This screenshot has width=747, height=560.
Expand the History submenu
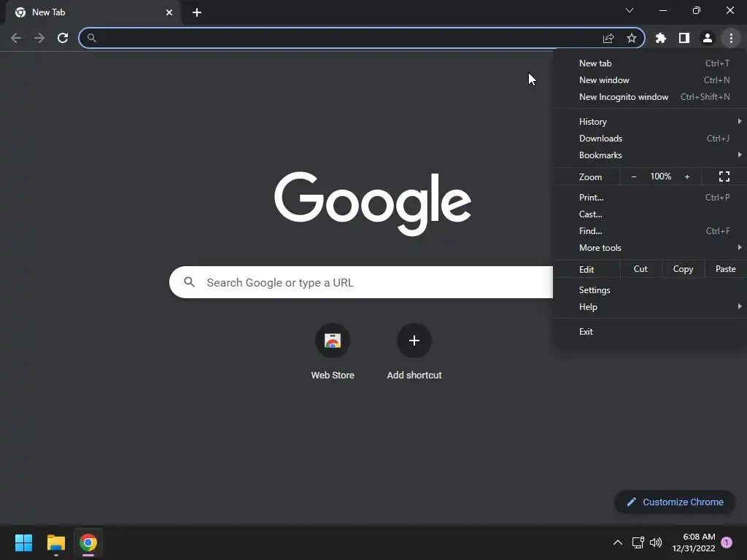click(x=650, y=122)
